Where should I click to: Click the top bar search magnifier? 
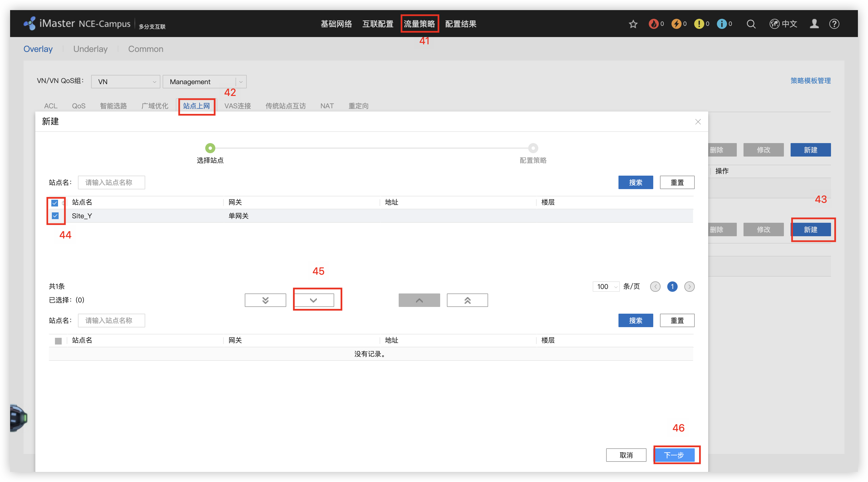coord(751,24)
